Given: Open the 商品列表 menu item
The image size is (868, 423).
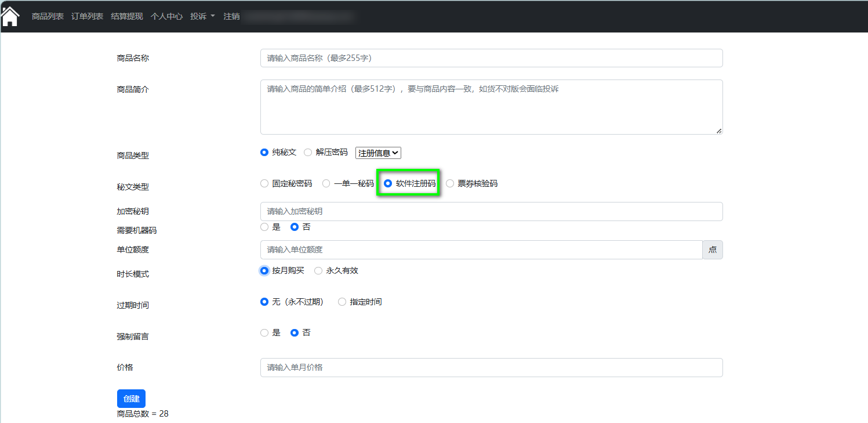Looking at the screenshot, I should tap(48, 16).
